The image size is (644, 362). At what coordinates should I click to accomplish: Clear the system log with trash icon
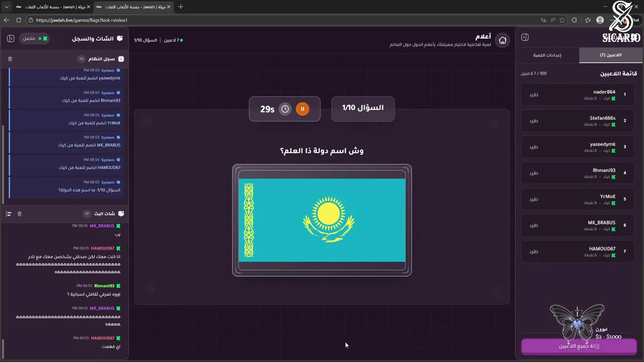(10, 59)
